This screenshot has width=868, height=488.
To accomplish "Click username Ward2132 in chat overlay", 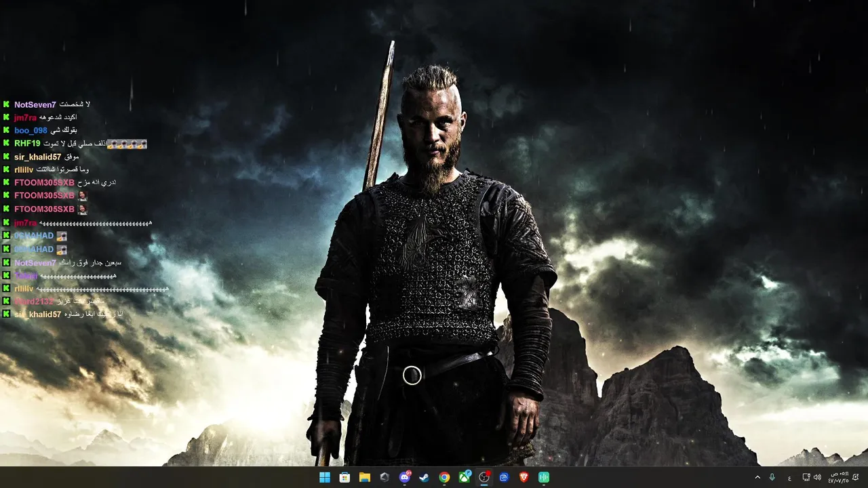I will click(x=34, y=301).
